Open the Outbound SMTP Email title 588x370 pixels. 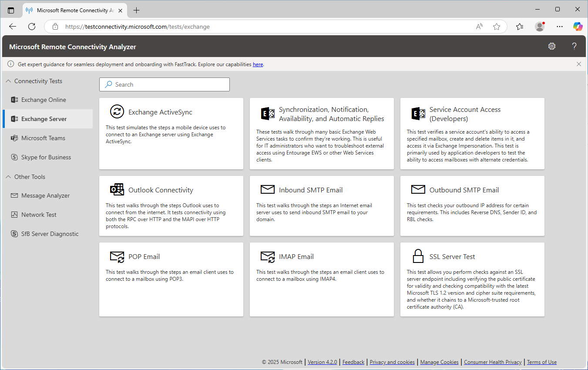(x=464, y=190)
